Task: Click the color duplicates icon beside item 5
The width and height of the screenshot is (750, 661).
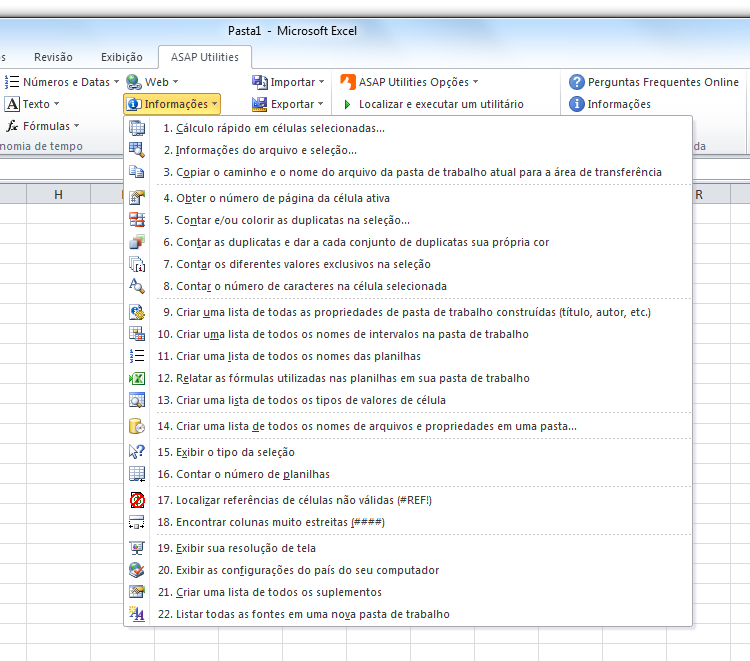Action: pos(137,220)
